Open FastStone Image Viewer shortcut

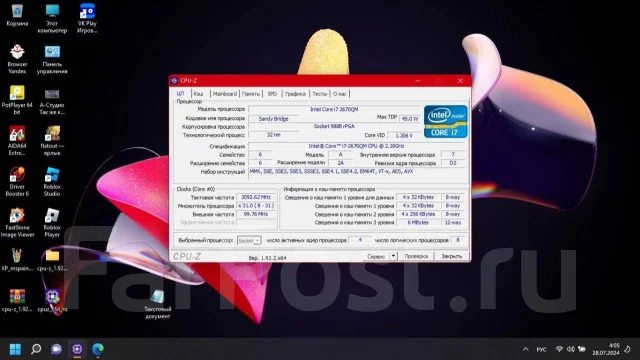pyautogui.click(x=17, y=222)
